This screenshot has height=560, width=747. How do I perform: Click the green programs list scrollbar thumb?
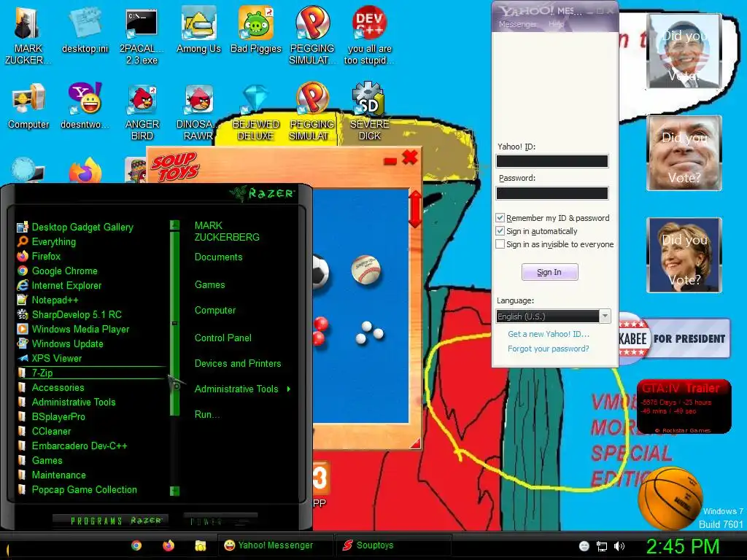tap(174, 323)
